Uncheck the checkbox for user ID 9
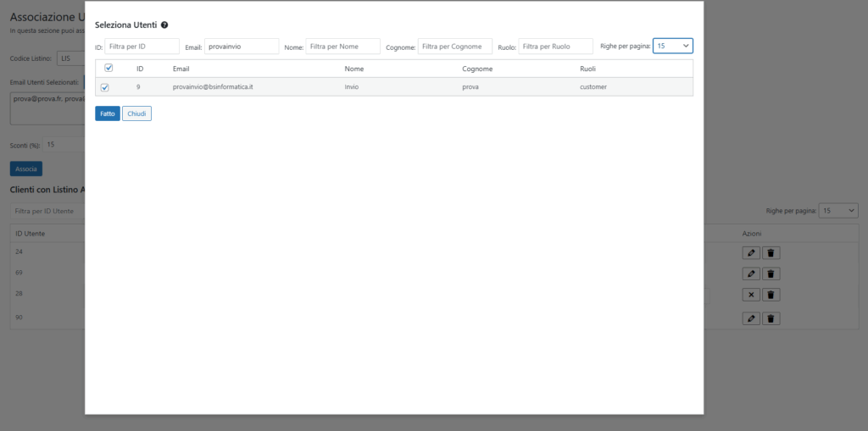Image resolution: width=868 pixels, height=431 pixels. click(x=105, y=87)
